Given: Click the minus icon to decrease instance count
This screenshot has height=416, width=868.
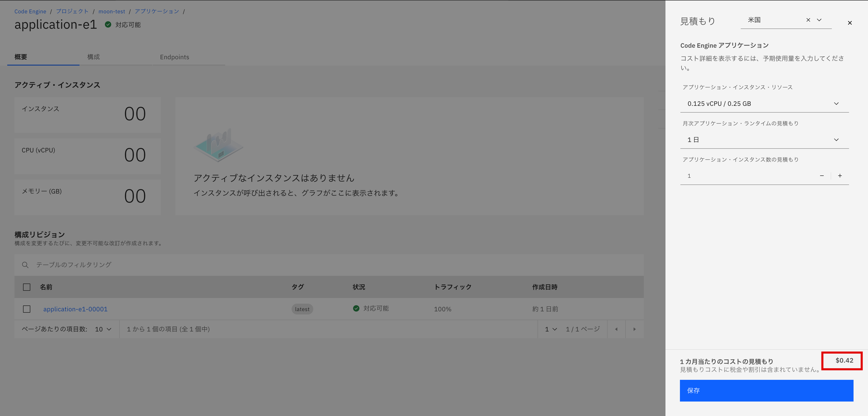Looking at the screenshot, I should pos(822,176).
